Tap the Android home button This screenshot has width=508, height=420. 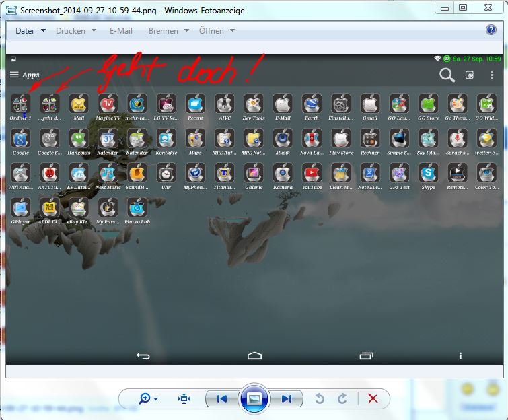[254, 356]
